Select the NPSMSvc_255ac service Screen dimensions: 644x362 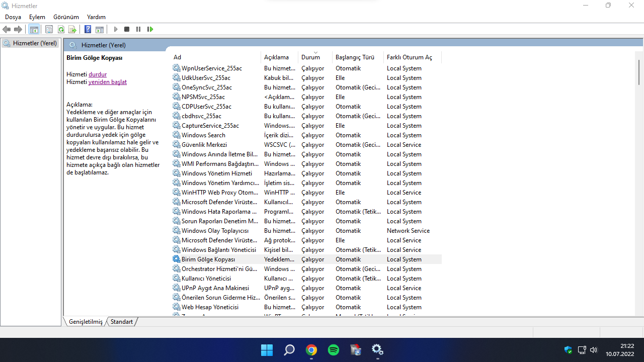click(x=306, y=97)
